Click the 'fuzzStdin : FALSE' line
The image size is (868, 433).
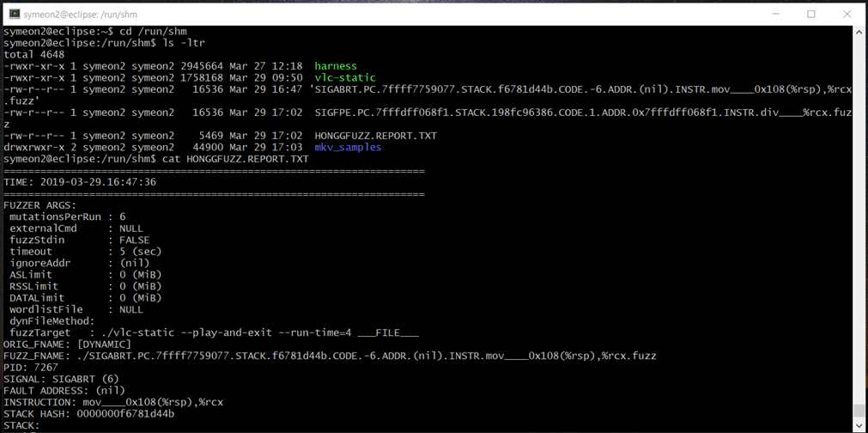tap(79, 241)
